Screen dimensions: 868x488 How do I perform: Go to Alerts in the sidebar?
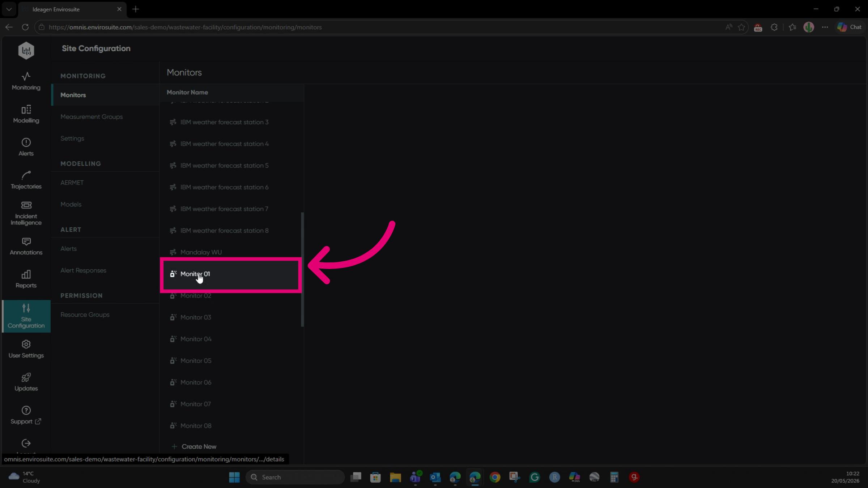(x=26, y=147)
